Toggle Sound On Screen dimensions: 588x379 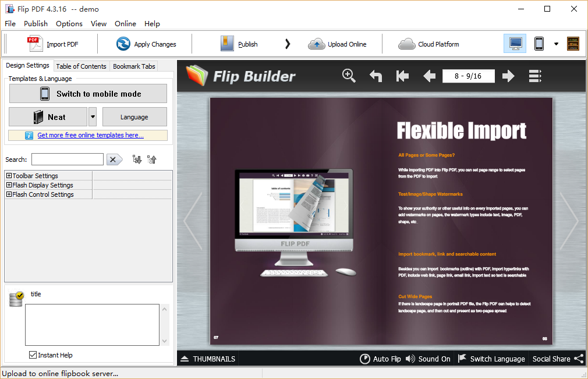428,359
